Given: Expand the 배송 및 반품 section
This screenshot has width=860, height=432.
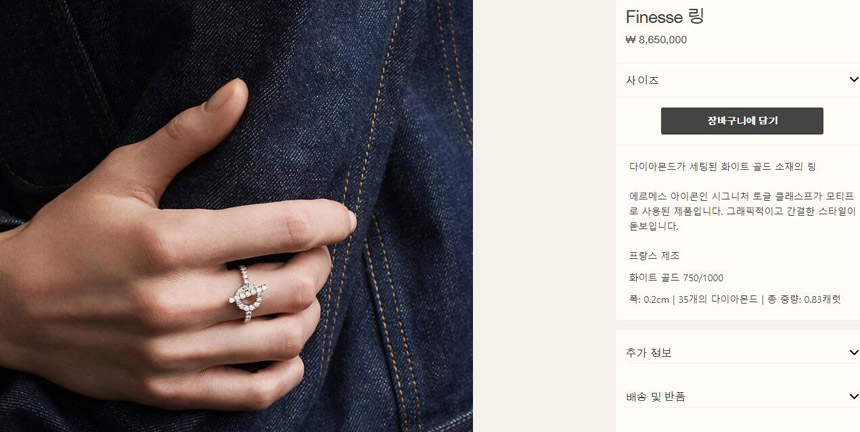Looking at the screenshot, I should click(738, 396).
